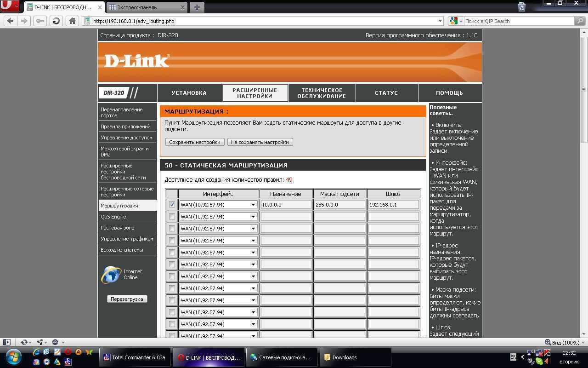The height and width of the screenshot is (368, 588).
Task: Click the green ICQ tray icon
Action: (539, 362)
